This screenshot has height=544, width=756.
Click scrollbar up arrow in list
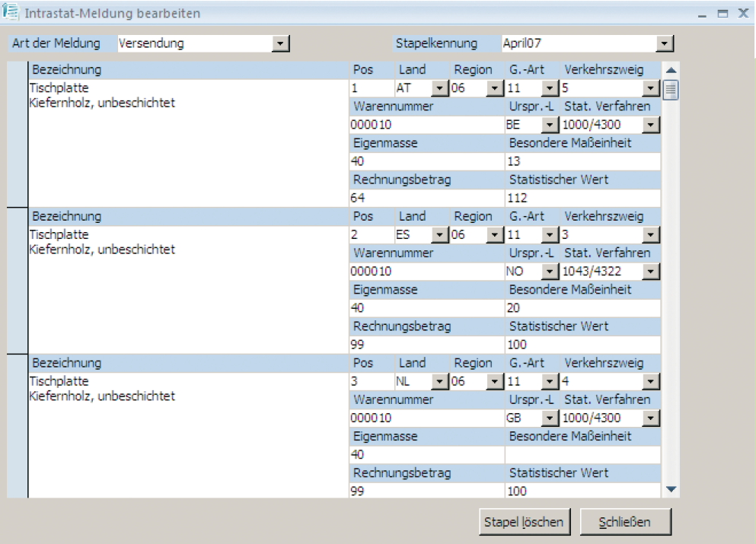pos(671,70)
